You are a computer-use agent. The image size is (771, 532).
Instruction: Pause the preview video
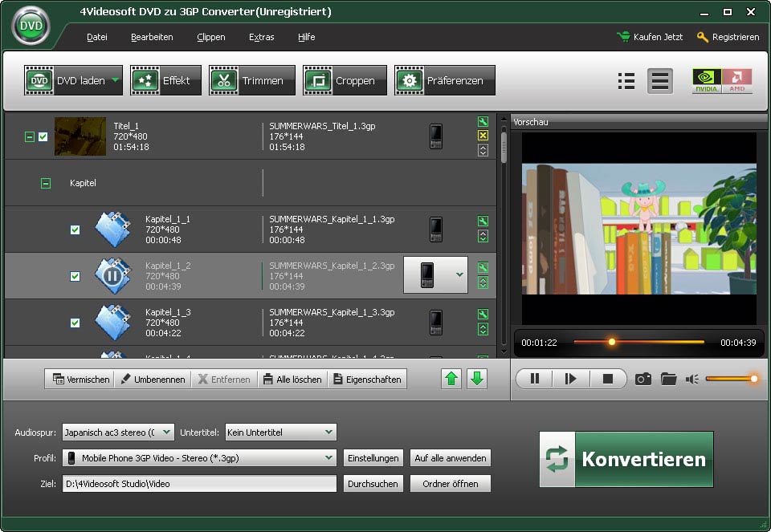535,379
